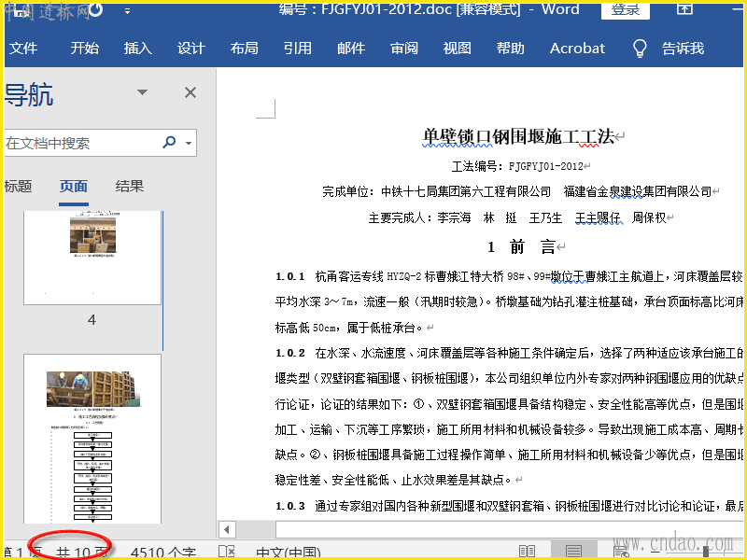Click the proofing check icon in status bar
The image size is (747, 560).
click(x=226, y=552)
